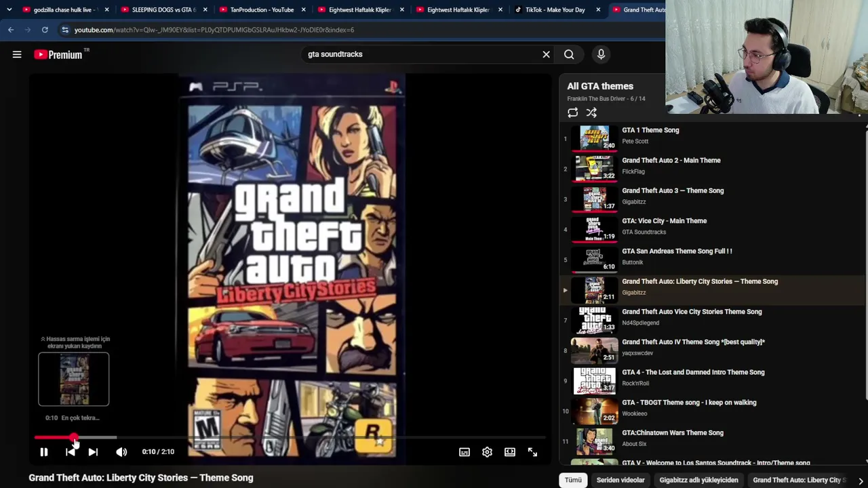View site information in the address bar
This screenshot has height=488, width=868.
pyautogui.click(x=65, y=30)
